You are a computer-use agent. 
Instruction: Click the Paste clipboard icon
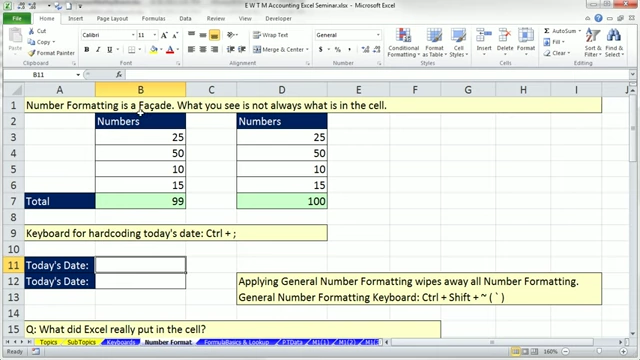tap(15, 36)
